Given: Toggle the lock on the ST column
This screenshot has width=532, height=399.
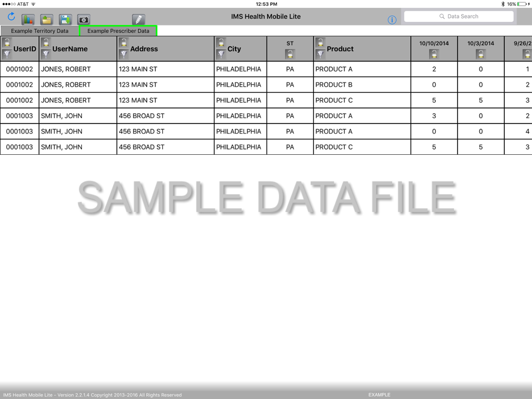Looking at the screenshot, I should (290, 54).
